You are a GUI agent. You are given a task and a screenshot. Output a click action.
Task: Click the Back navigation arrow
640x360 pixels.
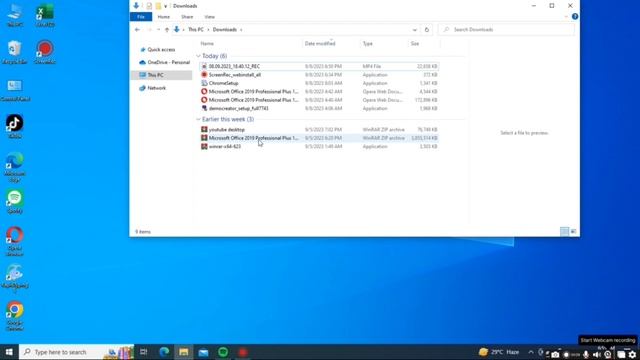137,30
